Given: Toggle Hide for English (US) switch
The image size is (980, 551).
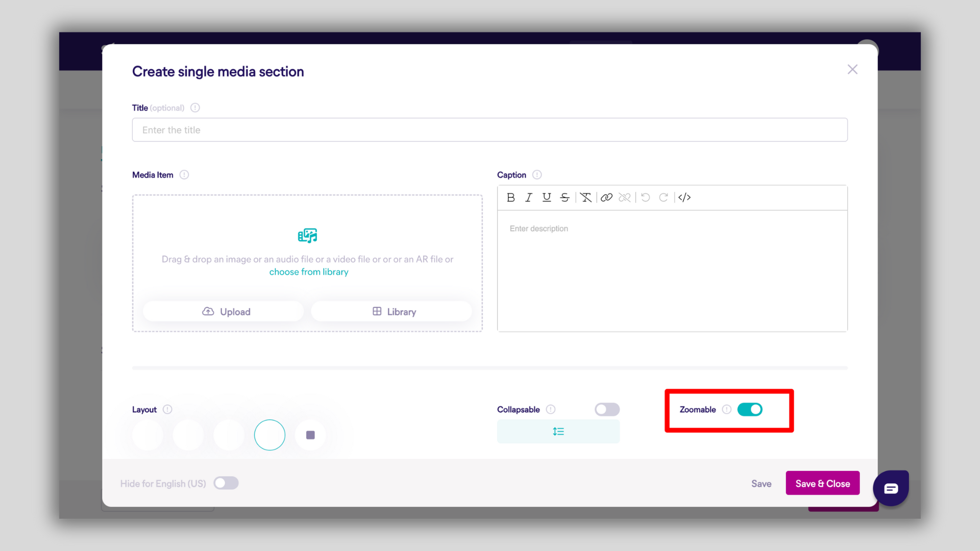Looking at the screenshot, I should point(226,483).
